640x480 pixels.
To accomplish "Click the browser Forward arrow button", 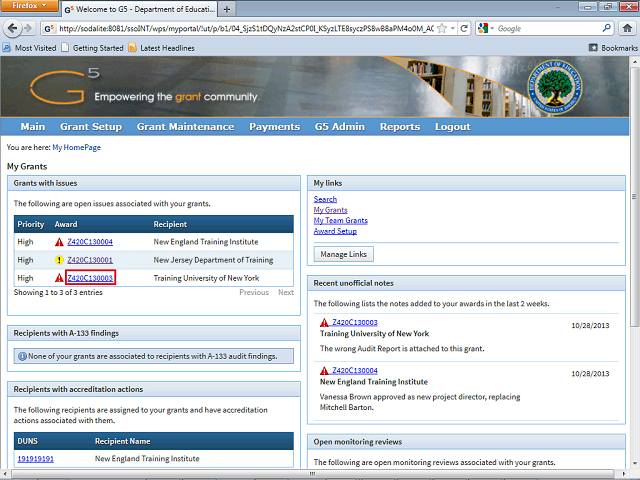I will tap(27, 28).
